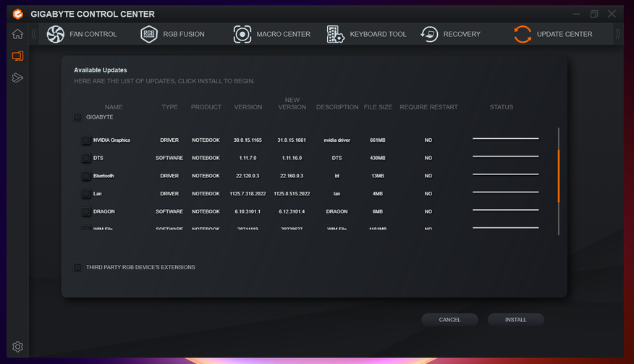Screen dimensions: 634x364
Task: Enable Third Party RGB Device's Extensions checkbox
Action: 77,267
